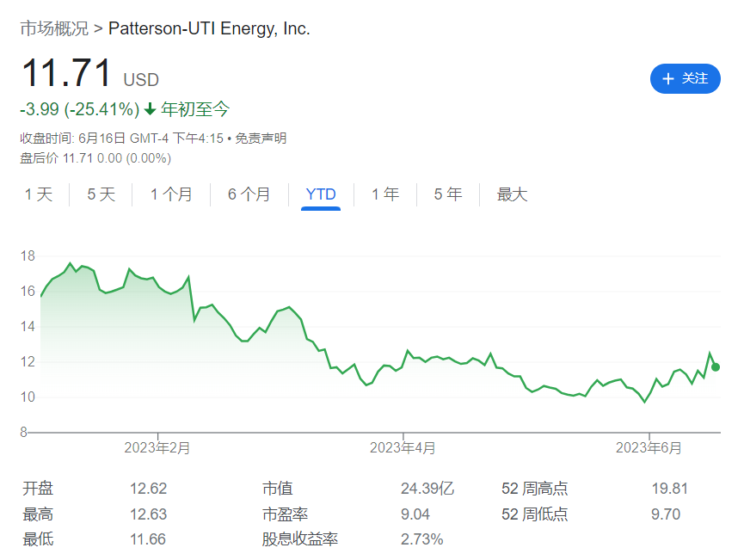Click the green down arrow icon
Screen dimensions: 744x560
pyautogui.click(x=150, y=109)
